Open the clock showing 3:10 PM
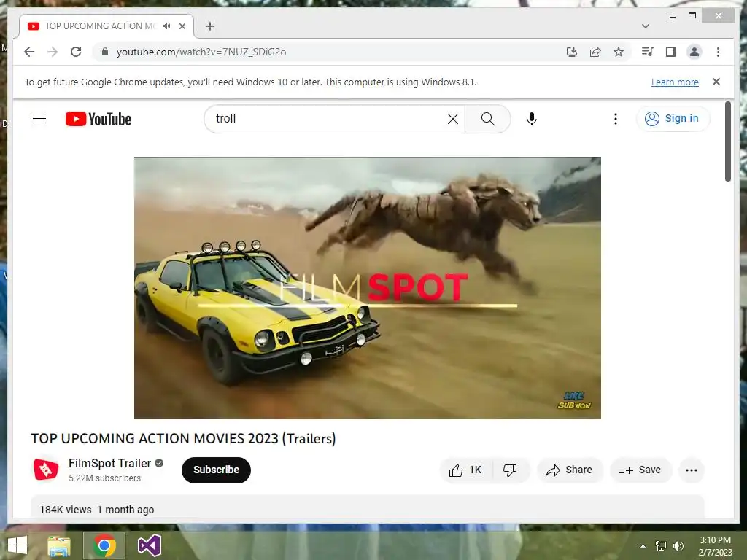 coord(715,546)
